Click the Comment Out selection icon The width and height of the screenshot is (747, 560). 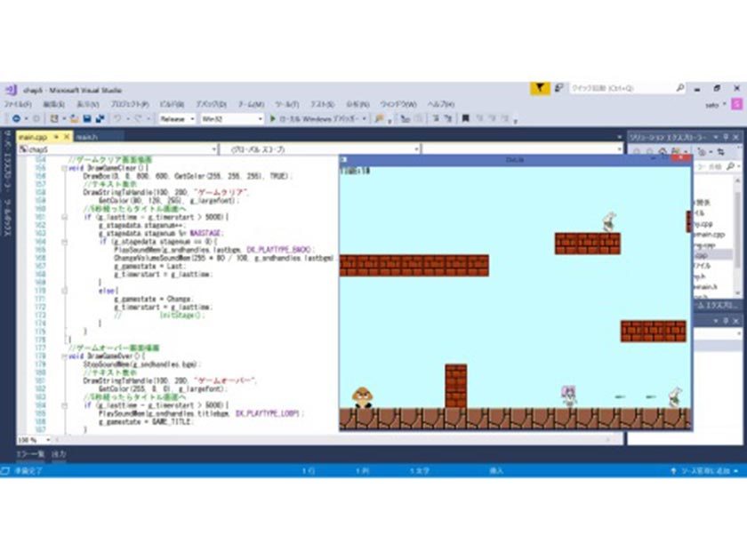tap(436, 118)
